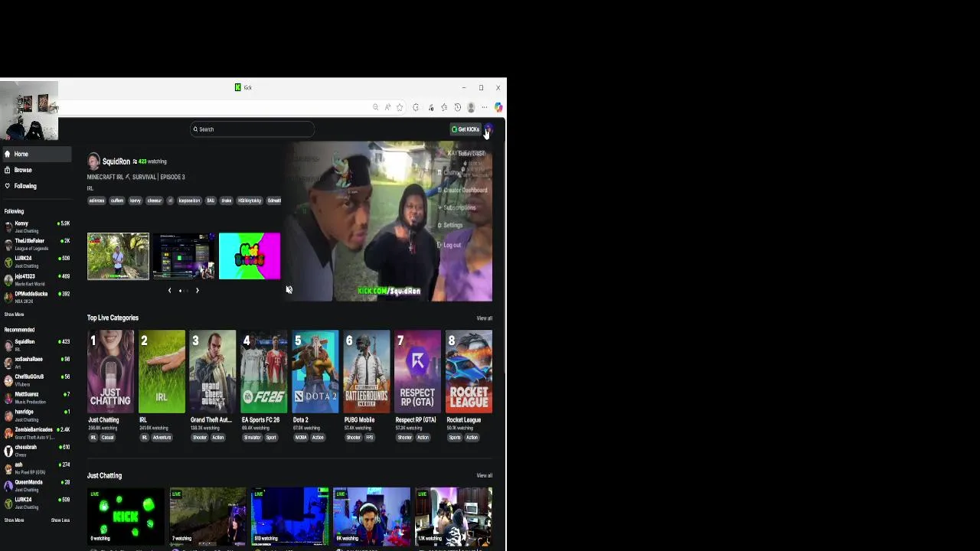Open chessbrah in Recommended list

pyautogui.click(x=35, y=450)
